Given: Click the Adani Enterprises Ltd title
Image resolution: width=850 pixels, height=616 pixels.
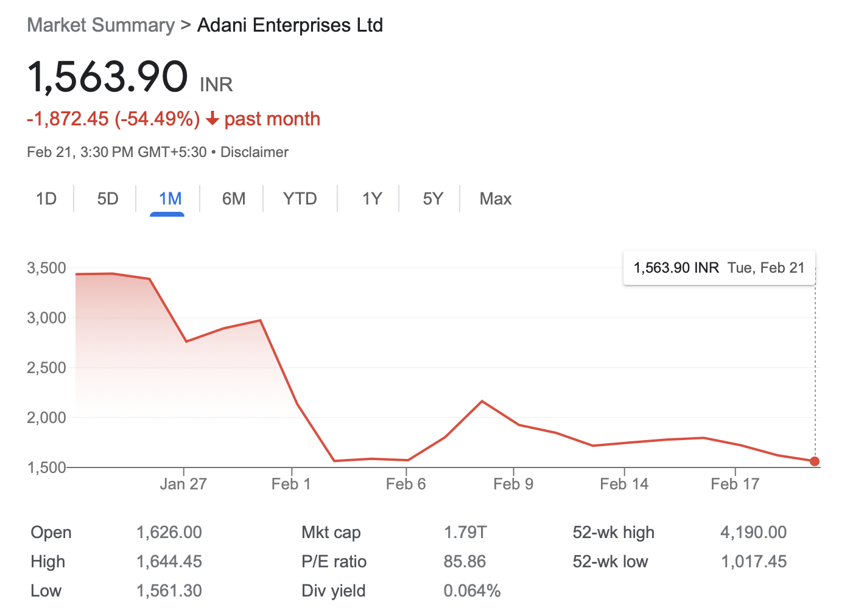Looking at the screenshot, I should click(x=290, y=26).
